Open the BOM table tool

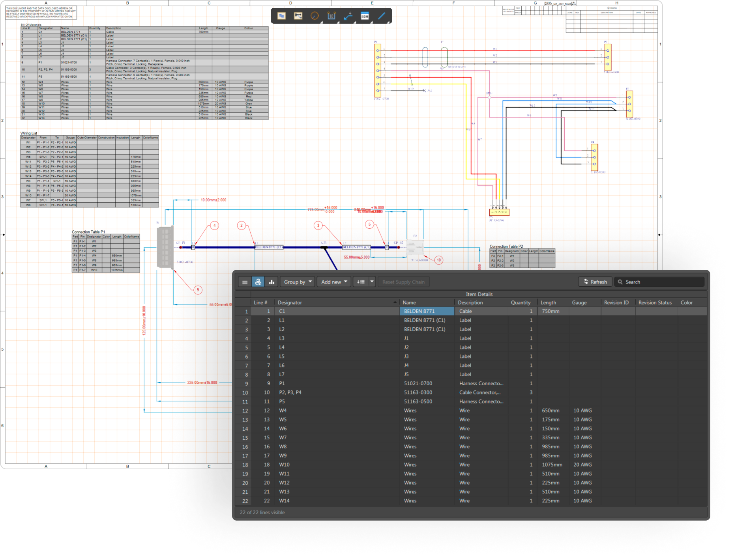point(364,16)
